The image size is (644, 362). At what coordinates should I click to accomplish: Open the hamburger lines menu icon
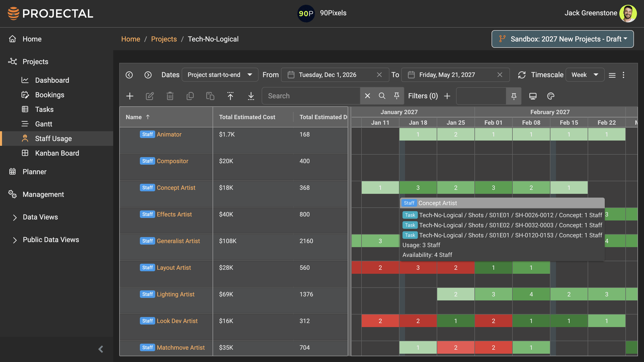(x=612, y=75)
